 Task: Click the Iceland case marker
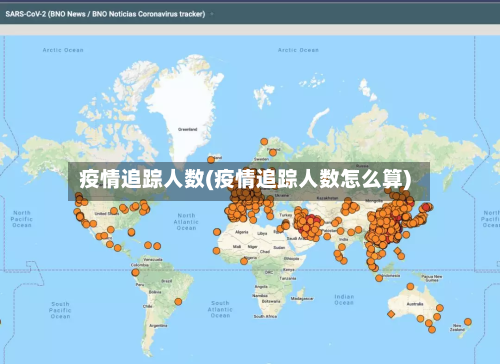pos(211,160)
